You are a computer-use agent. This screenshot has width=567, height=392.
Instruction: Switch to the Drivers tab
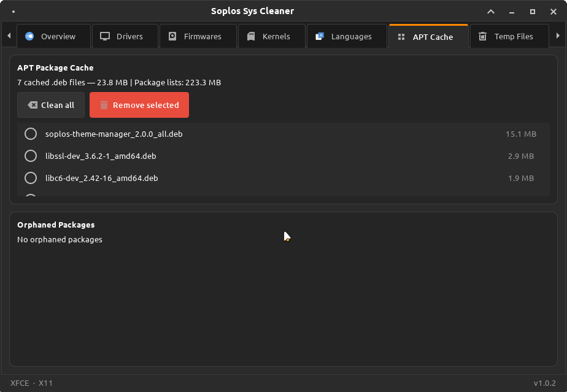[x=125, y=36]
